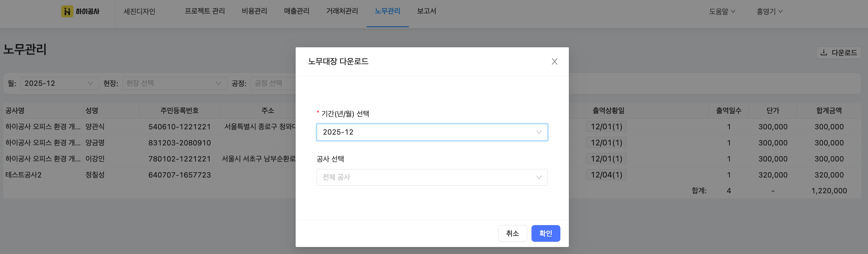Go to the 프로젝트 관리 tab
The height and width of the screenshot is (254, 868).
tap(205, 11)
